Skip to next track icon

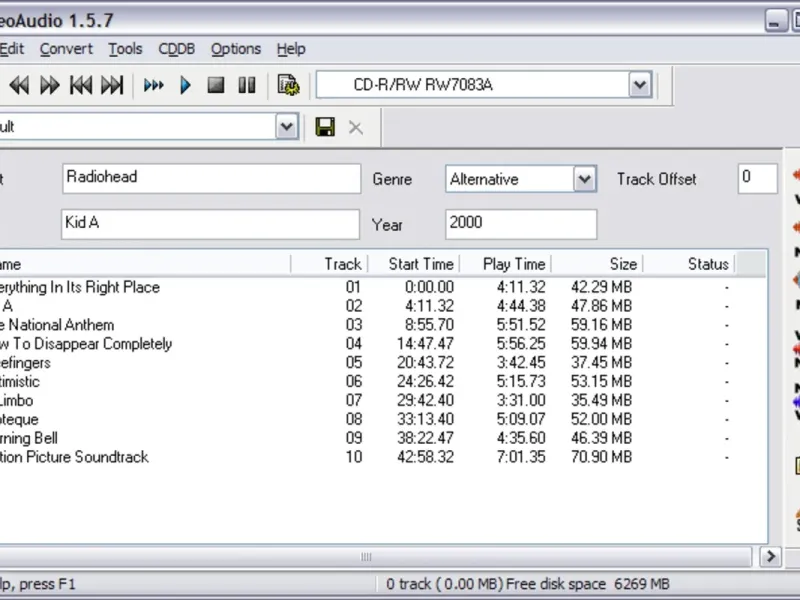click(x=112, y=85)
